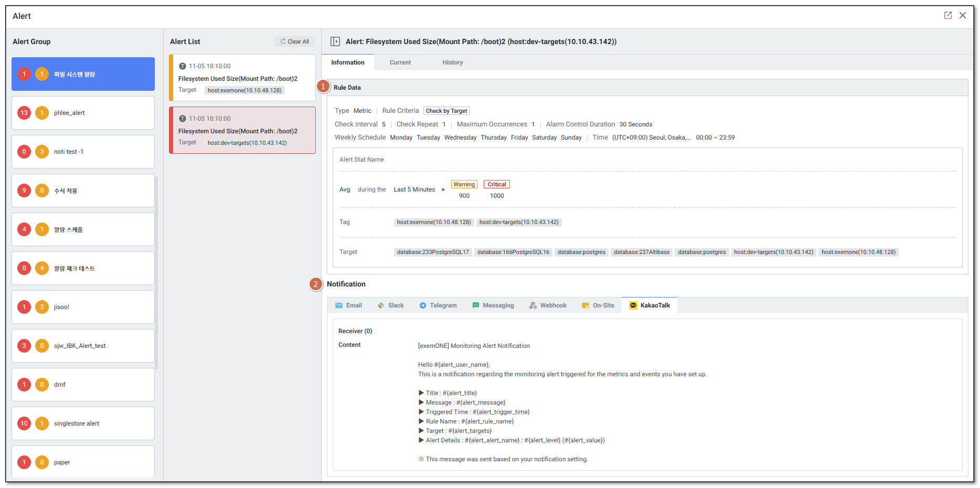The image size is (980, 488).
Task: Switch to the Current tab
Action: tap(400, 62)
